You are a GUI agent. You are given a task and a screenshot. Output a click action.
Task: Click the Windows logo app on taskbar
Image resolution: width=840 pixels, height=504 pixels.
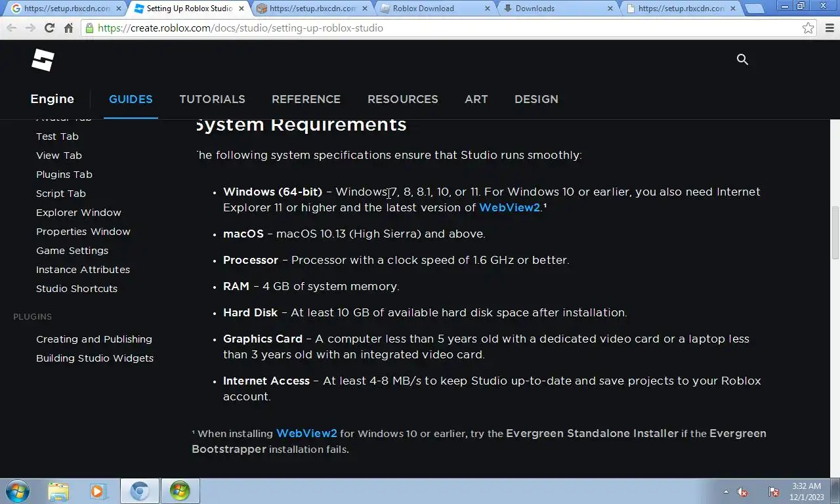pos(179,491)
